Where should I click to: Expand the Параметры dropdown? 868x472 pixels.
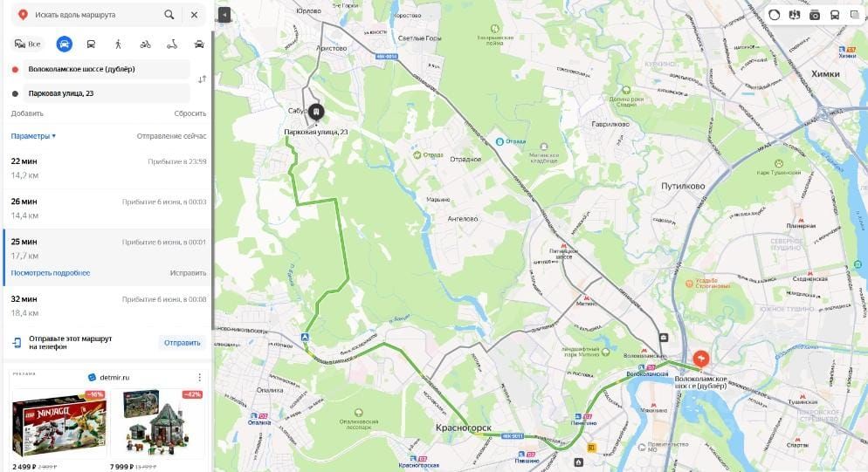tap(33, 136)
